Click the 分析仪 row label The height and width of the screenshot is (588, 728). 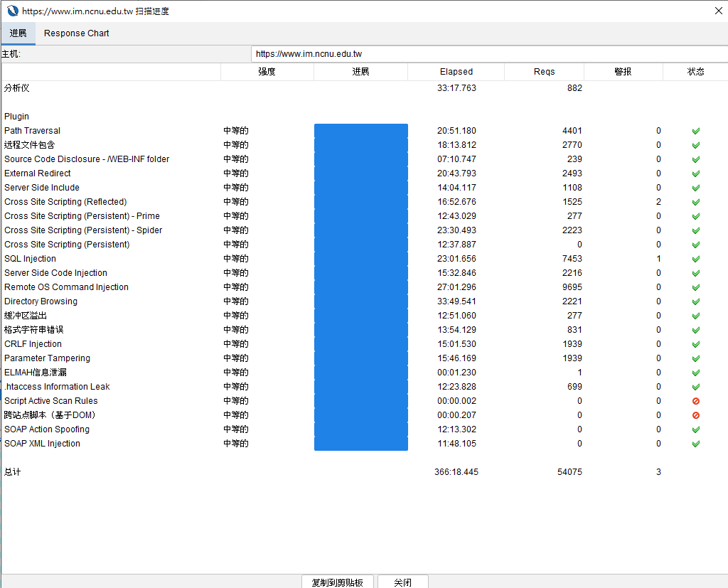tap(17, 87)
